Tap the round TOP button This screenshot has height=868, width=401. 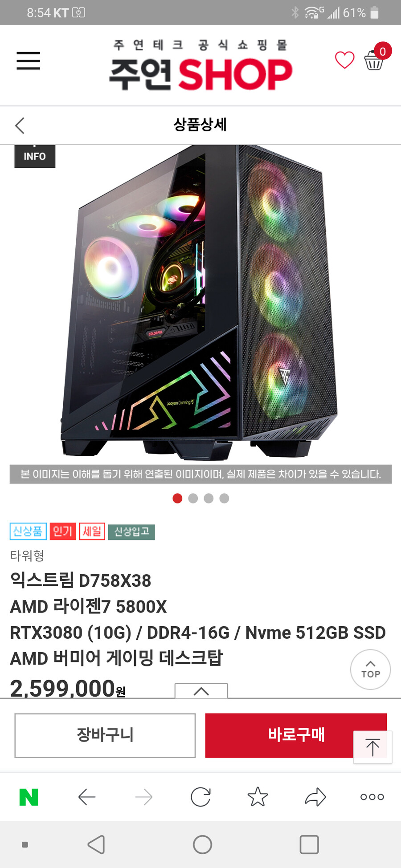(370, 669)
